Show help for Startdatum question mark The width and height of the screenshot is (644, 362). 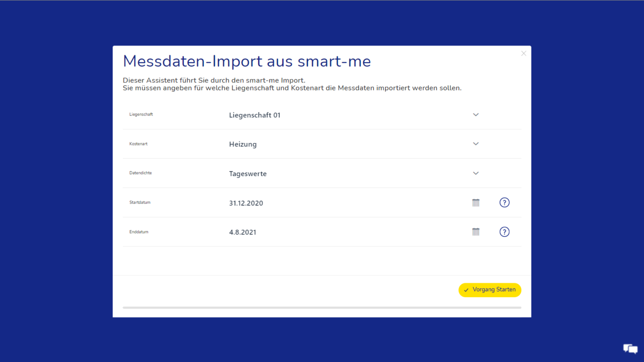504,202
